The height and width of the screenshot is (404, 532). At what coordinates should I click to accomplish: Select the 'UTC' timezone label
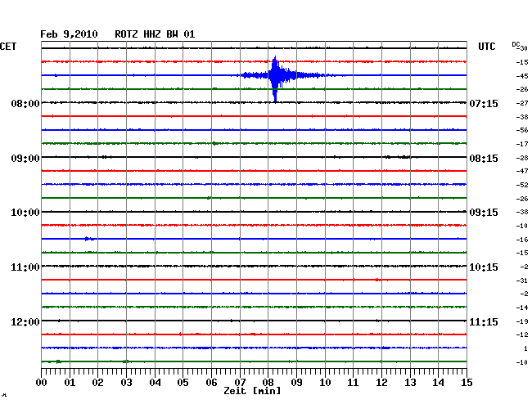(486, 47)
